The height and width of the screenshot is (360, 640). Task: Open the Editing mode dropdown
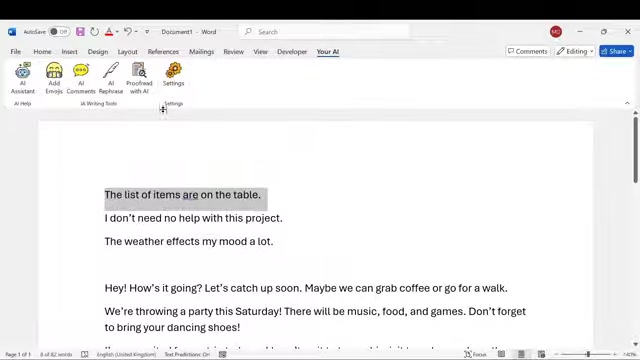pos(575,51)
